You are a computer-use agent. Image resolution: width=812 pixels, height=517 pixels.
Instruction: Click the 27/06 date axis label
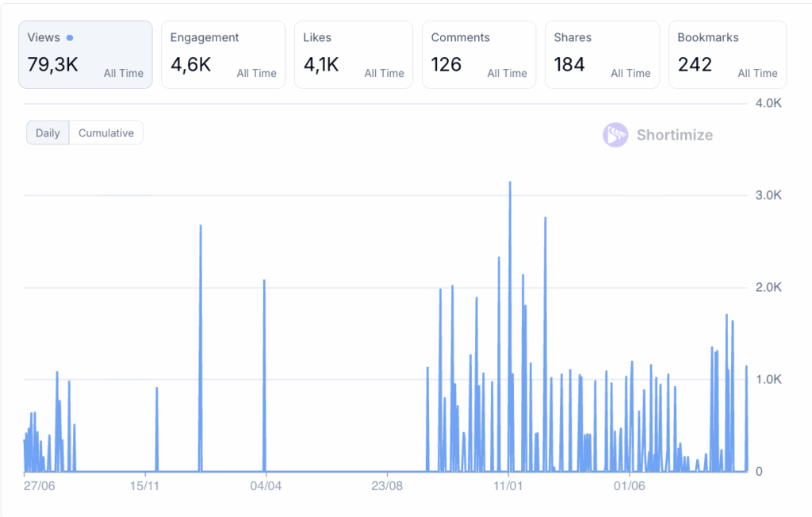[38, 485]
